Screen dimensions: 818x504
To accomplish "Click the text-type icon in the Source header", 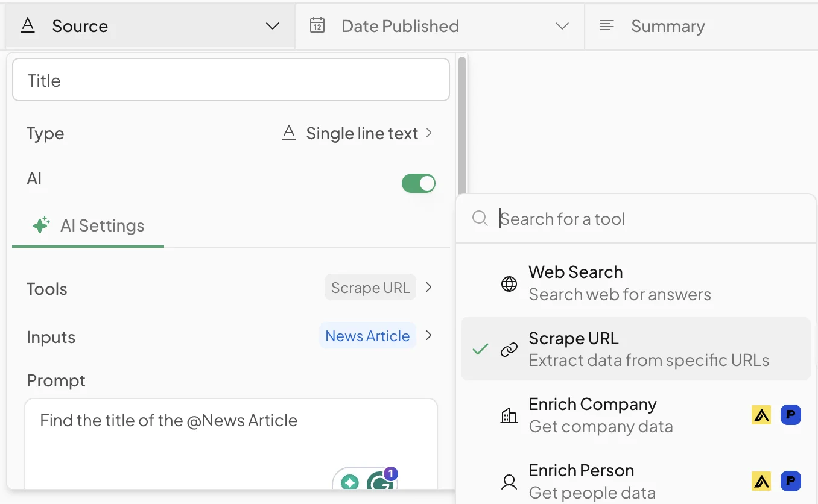I will tap(28, 26).
